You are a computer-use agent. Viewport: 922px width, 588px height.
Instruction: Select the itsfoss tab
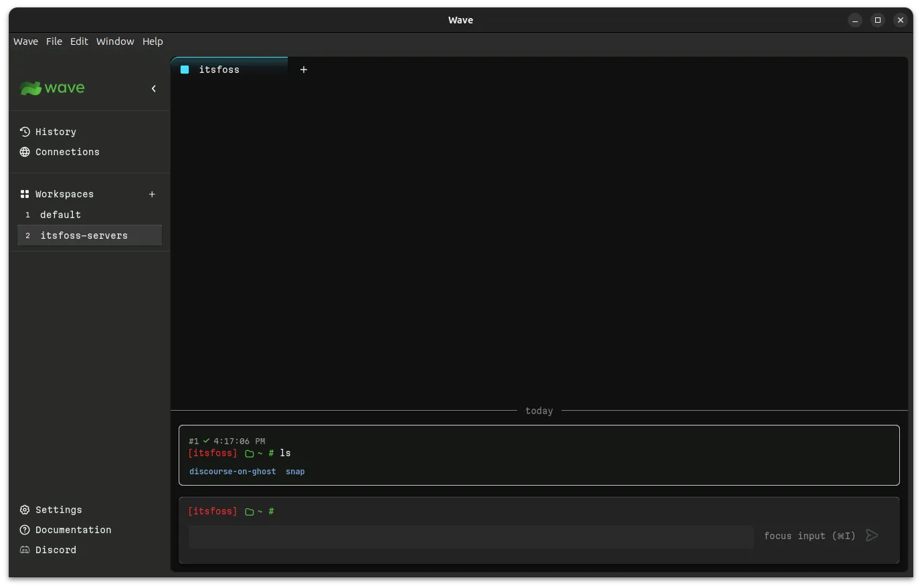pos(219,70)
